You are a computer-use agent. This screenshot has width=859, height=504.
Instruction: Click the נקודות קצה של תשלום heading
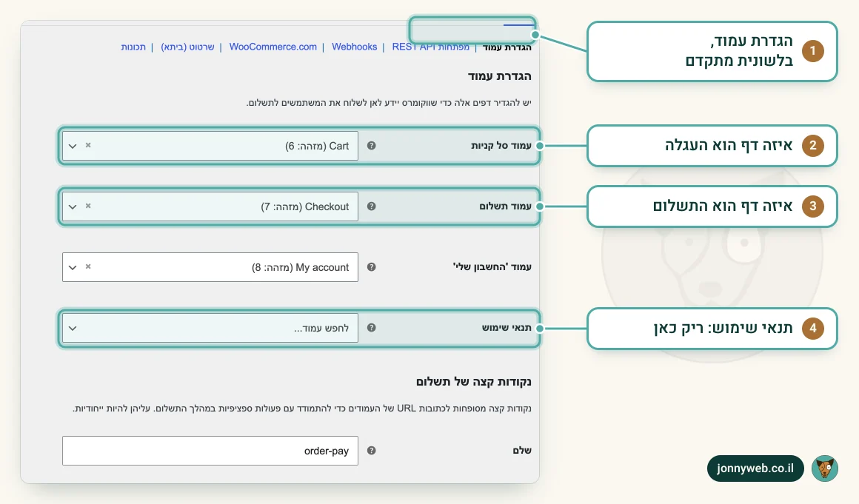474,381
